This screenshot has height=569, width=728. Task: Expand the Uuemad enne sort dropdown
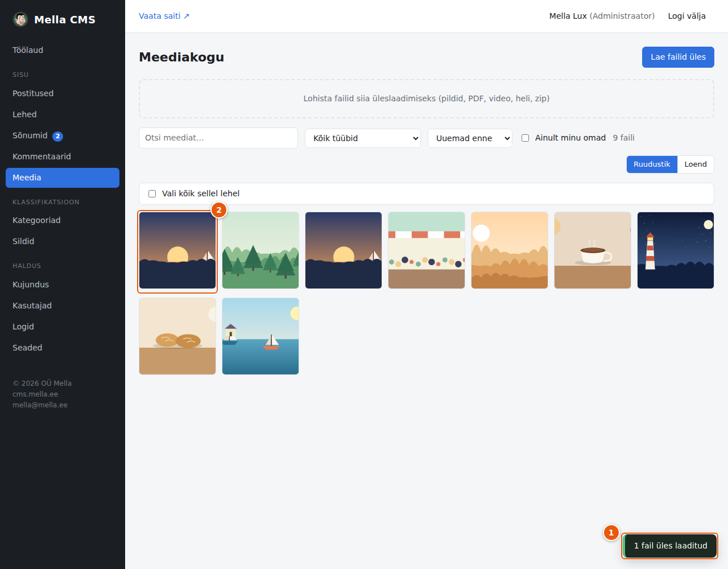click(x=470, y=138)
